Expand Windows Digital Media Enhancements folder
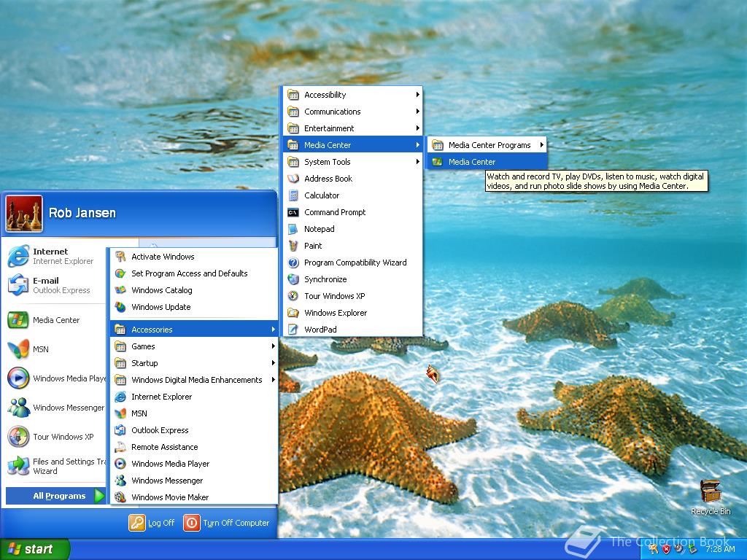 [194, 380]
